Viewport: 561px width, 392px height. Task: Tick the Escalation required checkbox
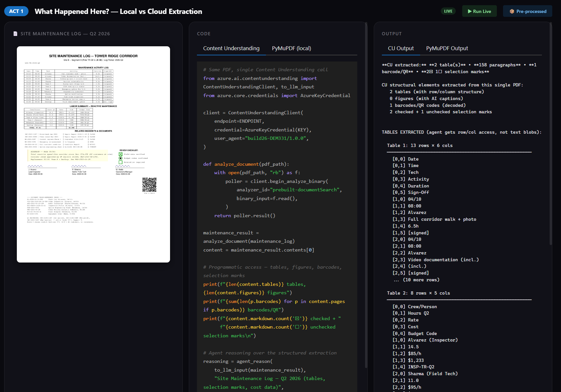pos(120,162)
